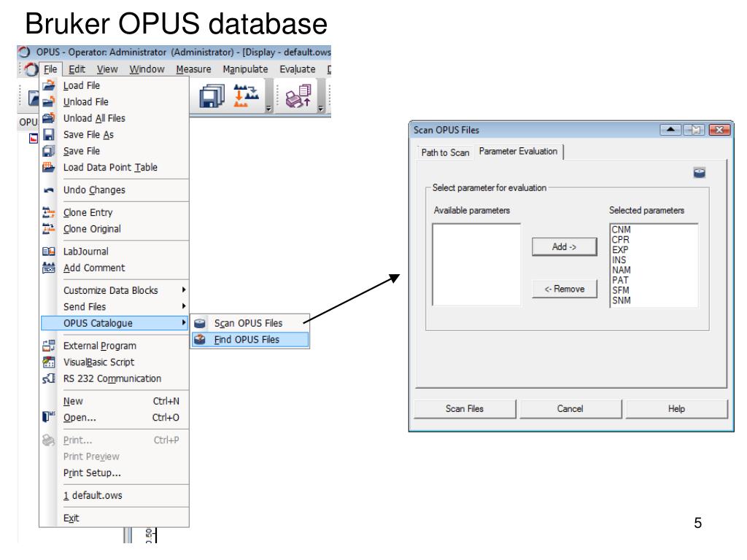Click the OPUS title bar logo
Viewport: 747px width, 560px height.
coord(24,52)
